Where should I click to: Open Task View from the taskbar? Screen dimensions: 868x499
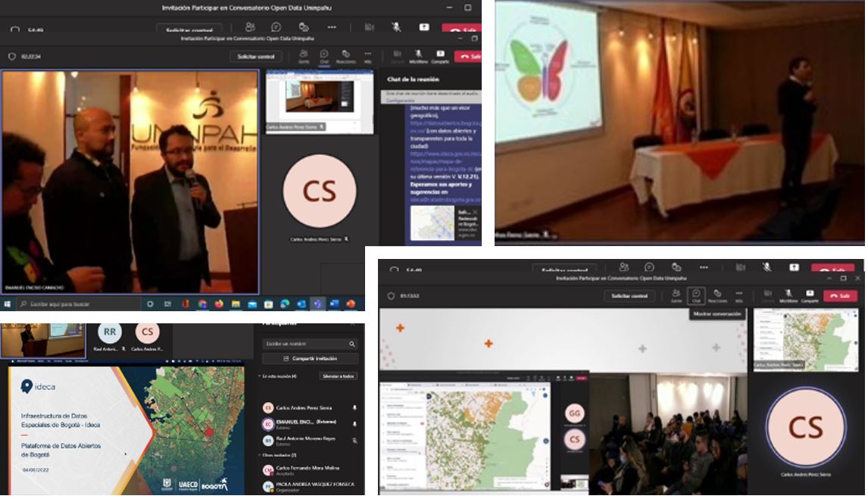(x=167, y=304)
